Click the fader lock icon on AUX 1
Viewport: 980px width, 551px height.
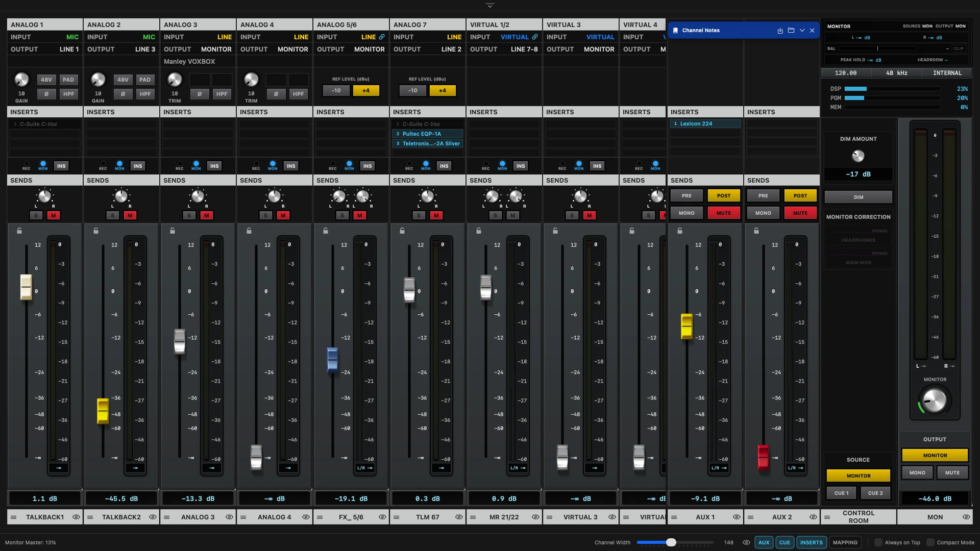680,231
